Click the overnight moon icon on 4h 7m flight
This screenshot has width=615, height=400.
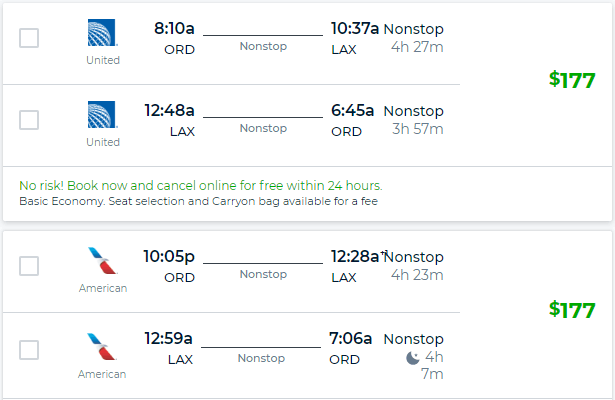coord(413,358)
